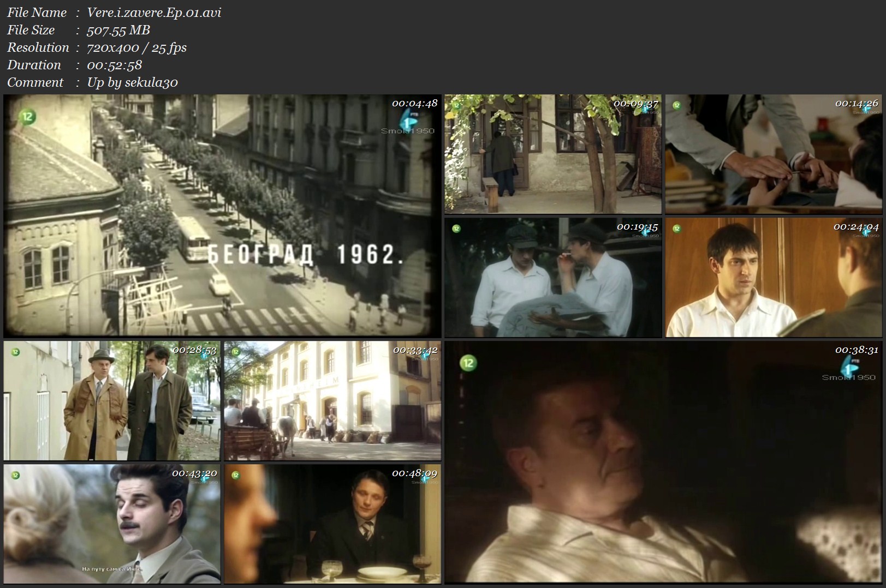
Task: Open the thumbnail of men walking at 00:28:53
Action: pos(112,401)
